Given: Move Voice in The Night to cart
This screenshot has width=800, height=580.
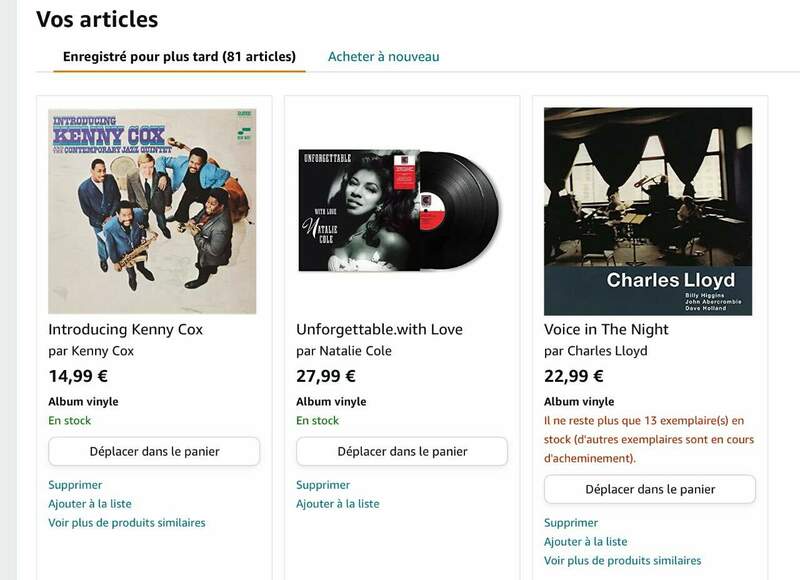Looking at the screenshot, I should point(650,489).
